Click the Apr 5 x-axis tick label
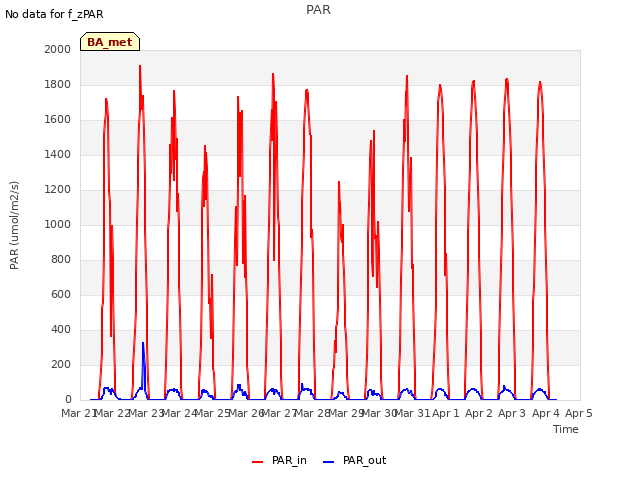 tap(579, 413)
